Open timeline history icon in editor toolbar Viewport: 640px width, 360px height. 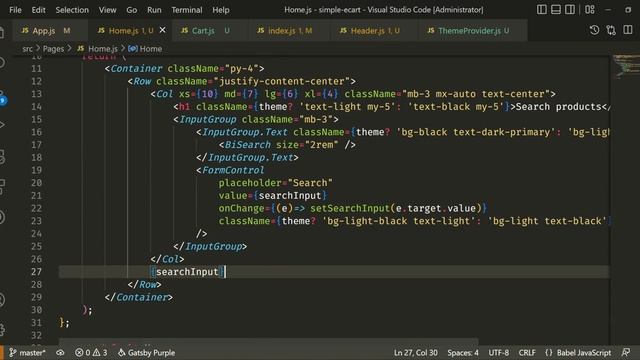pos(594,30)
